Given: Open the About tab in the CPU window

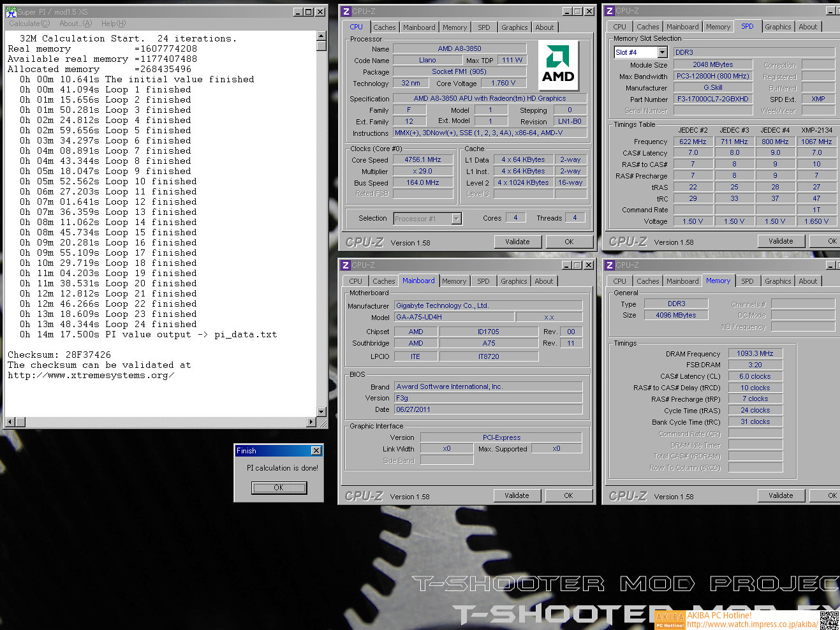Looking at the screenshot, I should (x=545, y=27).
